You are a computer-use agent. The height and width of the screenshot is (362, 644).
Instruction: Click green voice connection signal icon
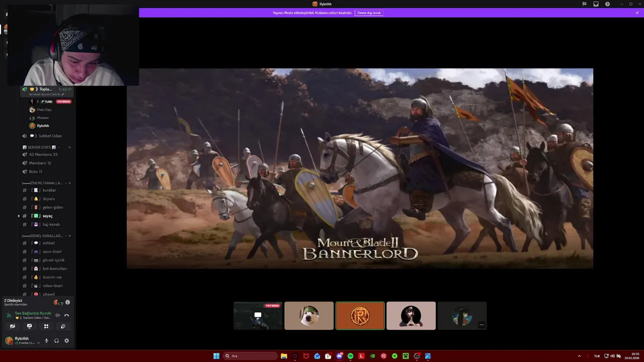click(x=9, y=315)
